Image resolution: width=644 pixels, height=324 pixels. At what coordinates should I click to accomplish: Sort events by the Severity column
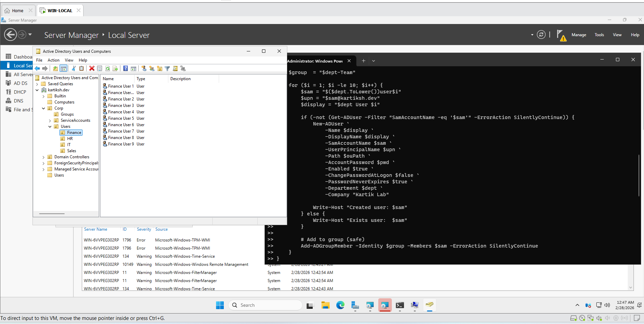[144, 229]
